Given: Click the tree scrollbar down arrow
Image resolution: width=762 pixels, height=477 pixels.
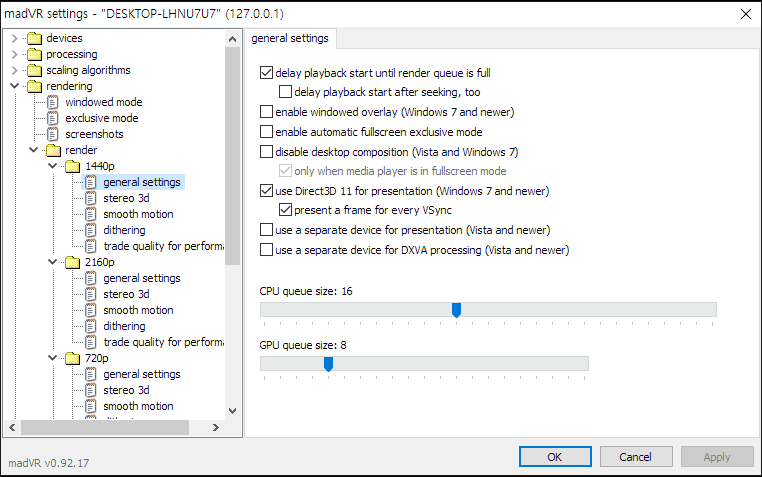Looking at the screenshot, I should 233,410.
